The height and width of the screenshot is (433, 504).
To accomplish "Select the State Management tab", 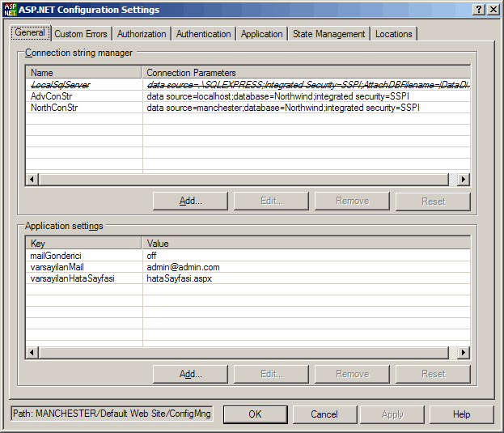I will click(329, 34).
